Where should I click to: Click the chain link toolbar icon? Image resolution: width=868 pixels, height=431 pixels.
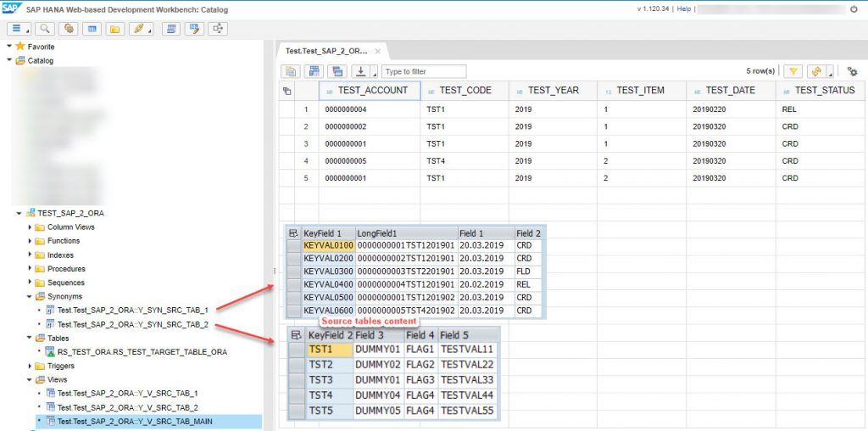coord(141,29)
